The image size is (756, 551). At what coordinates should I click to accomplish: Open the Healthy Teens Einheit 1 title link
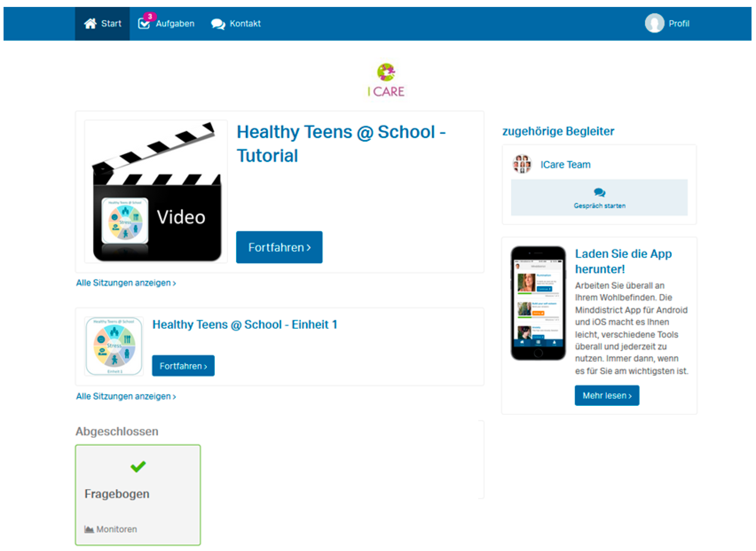click(x=245, y=325)
